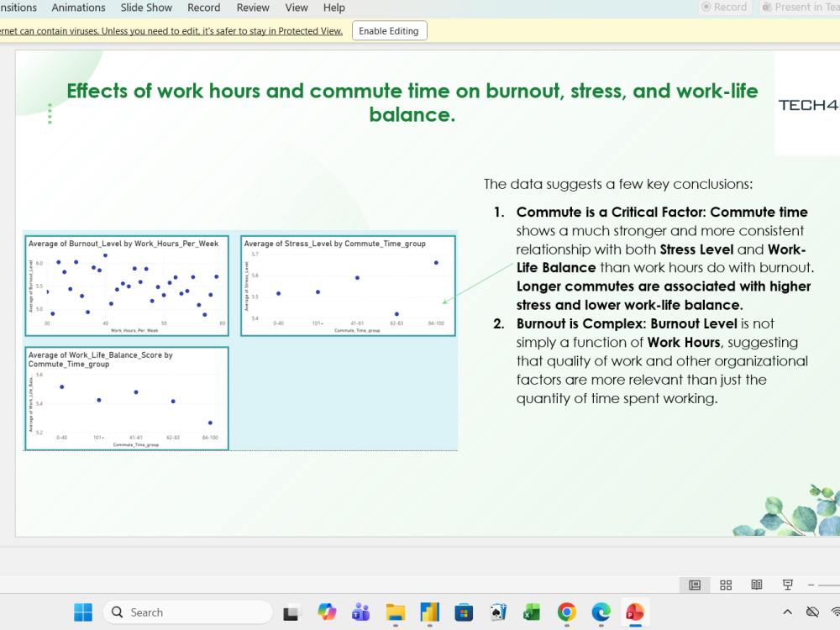Viewport: 840px width, 630px height.
Task: Click the Enable Editing button
Action: tap(389, 30)
